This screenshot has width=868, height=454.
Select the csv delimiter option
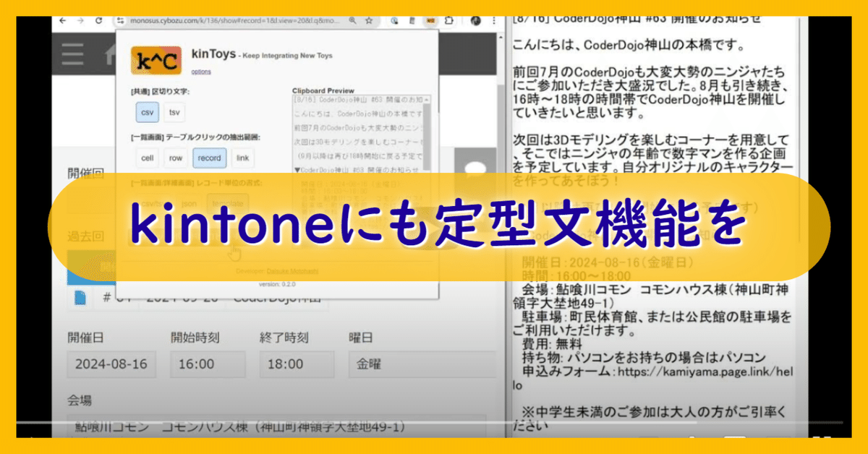148,112
